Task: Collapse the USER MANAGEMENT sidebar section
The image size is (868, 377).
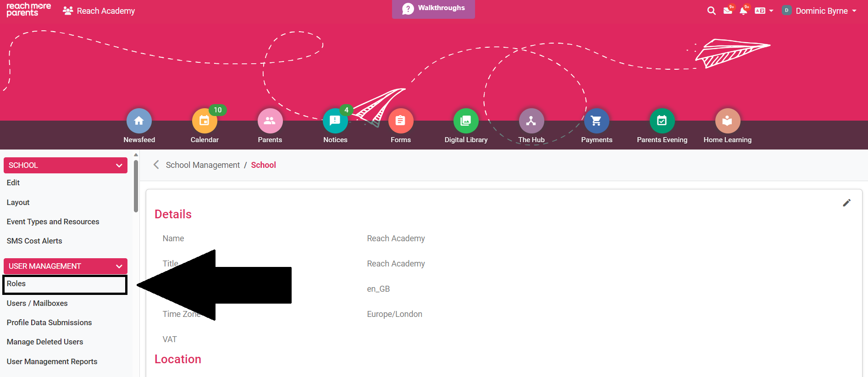Action: point(66,266)
